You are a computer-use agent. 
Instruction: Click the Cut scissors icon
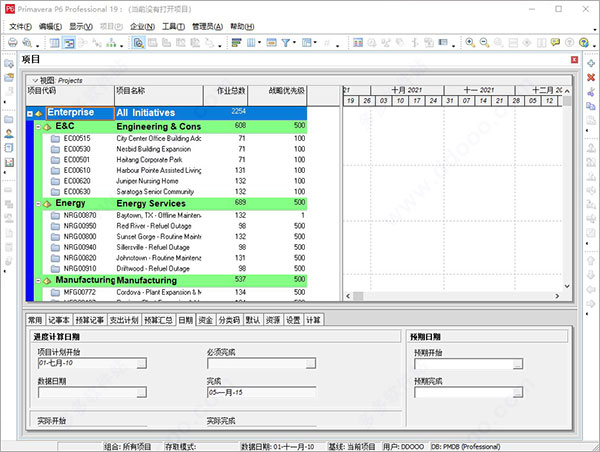(591, 92)
